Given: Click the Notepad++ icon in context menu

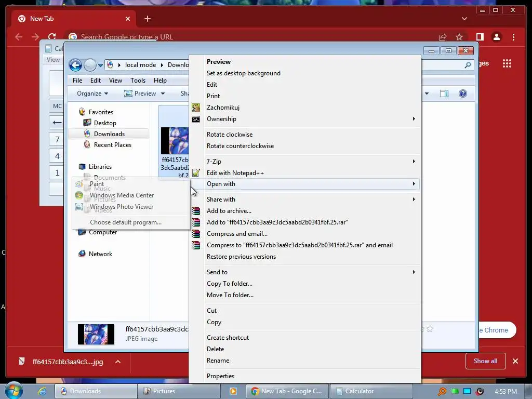Looking at the screenshot, I should pos(196,172).
